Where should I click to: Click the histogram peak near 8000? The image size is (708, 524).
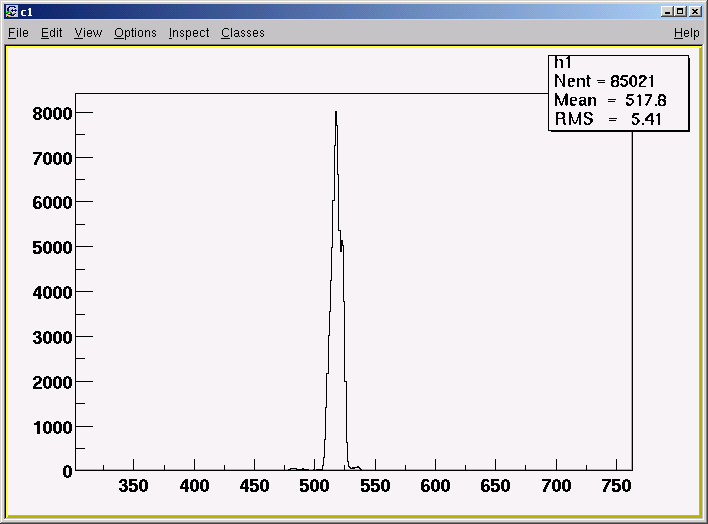click(336, 113)
